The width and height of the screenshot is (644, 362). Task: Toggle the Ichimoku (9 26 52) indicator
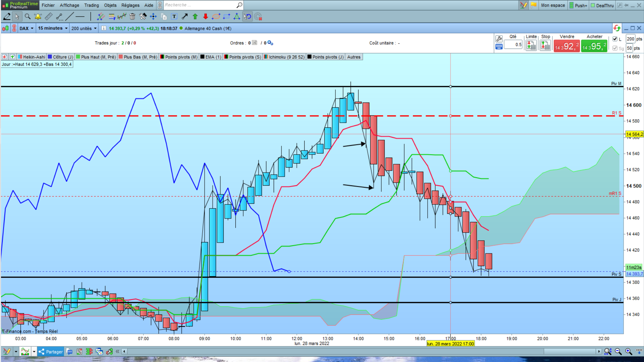click(284, 57)
